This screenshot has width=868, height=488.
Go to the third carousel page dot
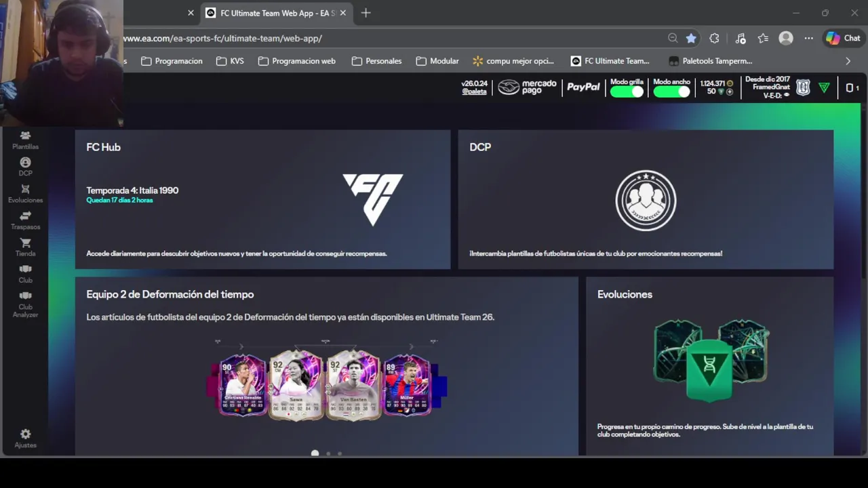[x=340, y=453]
